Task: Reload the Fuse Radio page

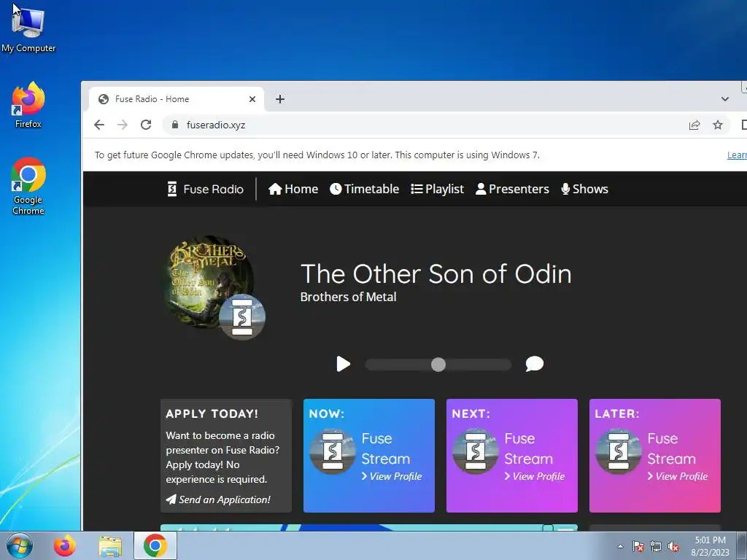Action: point(146,125)
